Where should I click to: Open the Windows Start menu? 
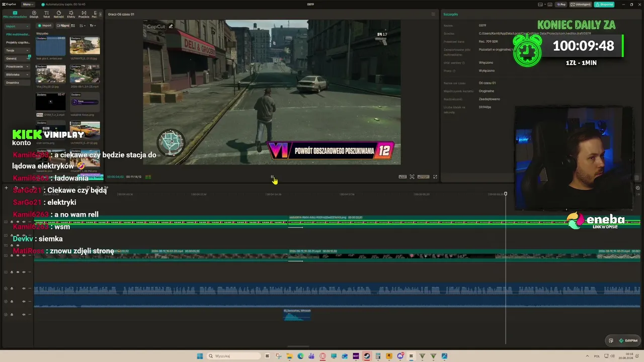point(200,356)
